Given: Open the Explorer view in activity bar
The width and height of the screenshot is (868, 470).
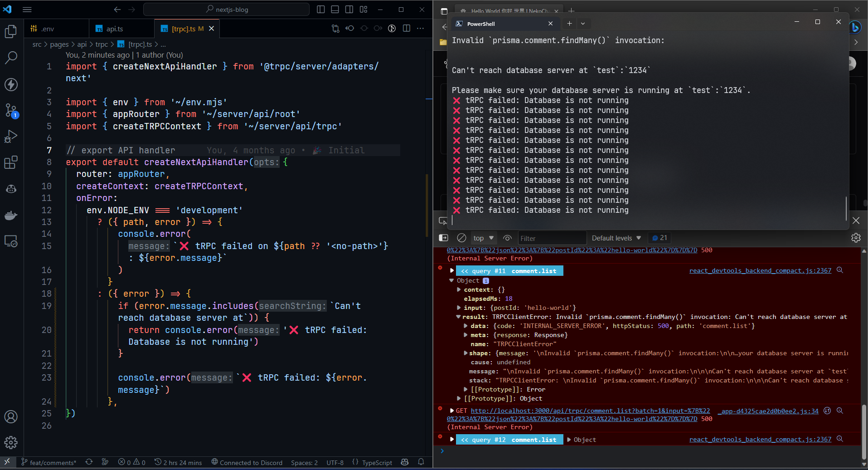Looking at the screenshot, I should (x=11, y=31).
